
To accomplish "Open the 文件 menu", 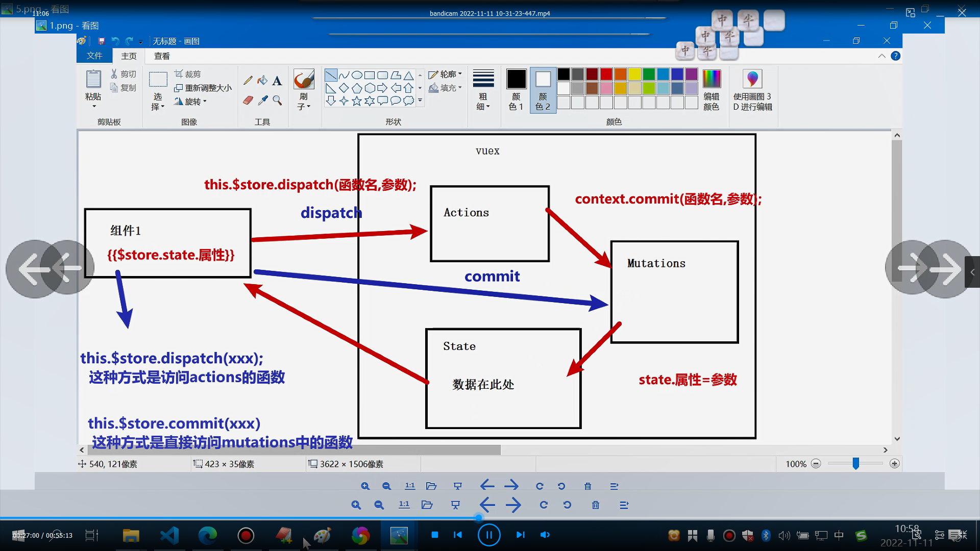I will pos(94,56).
